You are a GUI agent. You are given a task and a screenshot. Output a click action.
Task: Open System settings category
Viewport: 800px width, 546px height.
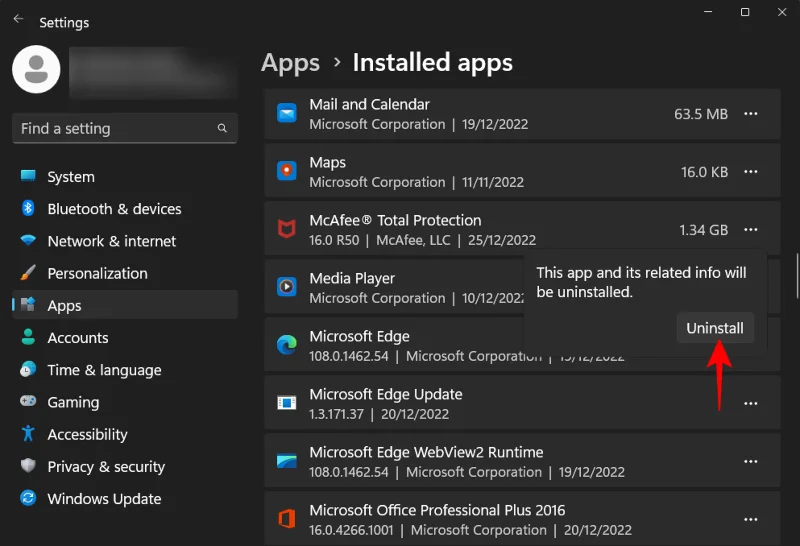tap(125, 177)
